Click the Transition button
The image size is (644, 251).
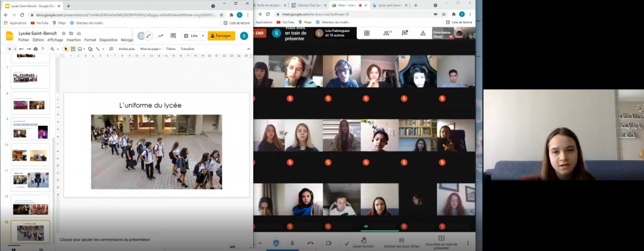point(187,49)
